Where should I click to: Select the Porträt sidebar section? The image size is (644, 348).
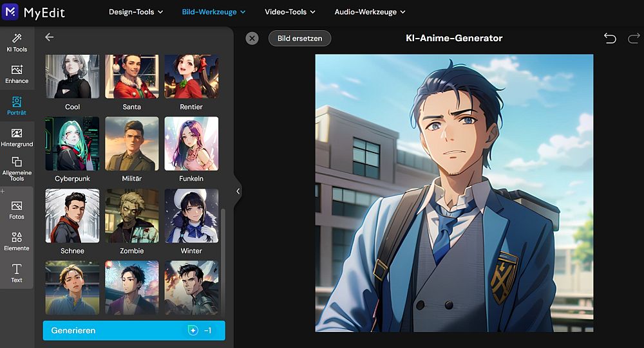(17, 106)
